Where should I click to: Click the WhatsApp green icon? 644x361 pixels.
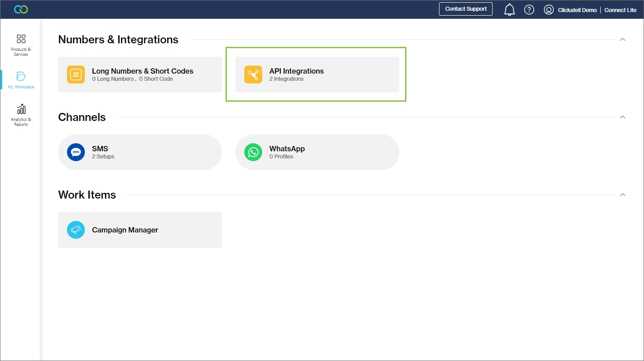tap(253, 152)
